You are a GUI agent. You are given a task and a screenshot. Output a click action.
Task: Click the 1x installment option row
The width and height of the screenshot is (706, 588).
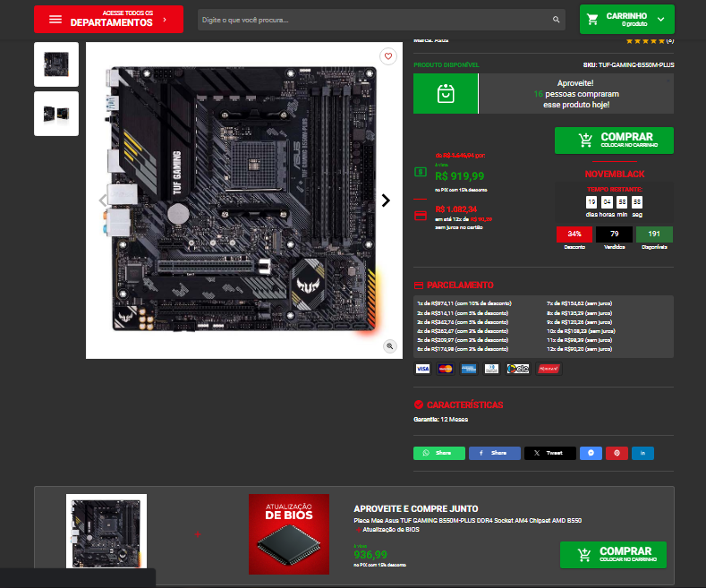point(464,303)
